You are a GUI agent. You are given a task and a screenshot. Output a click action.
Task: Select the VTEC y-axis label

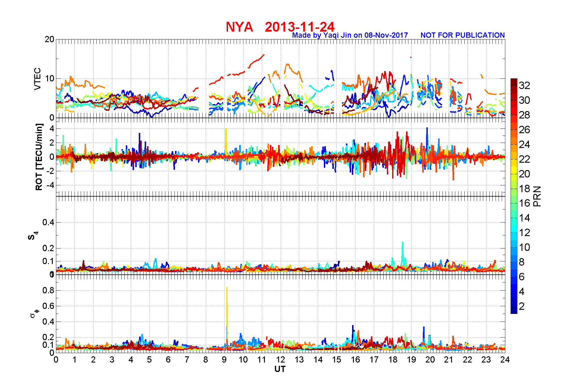[x=37, y=79]
